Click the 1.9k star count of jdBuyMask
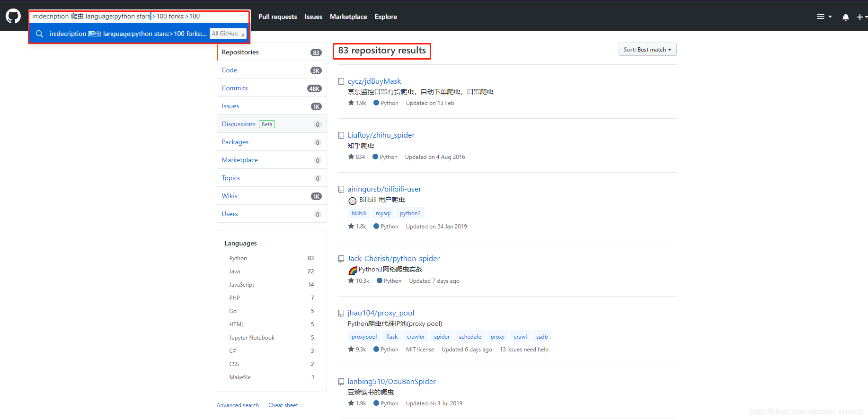Screen dimensions: 868x420 pyautogui.click(x=357, y=103)
